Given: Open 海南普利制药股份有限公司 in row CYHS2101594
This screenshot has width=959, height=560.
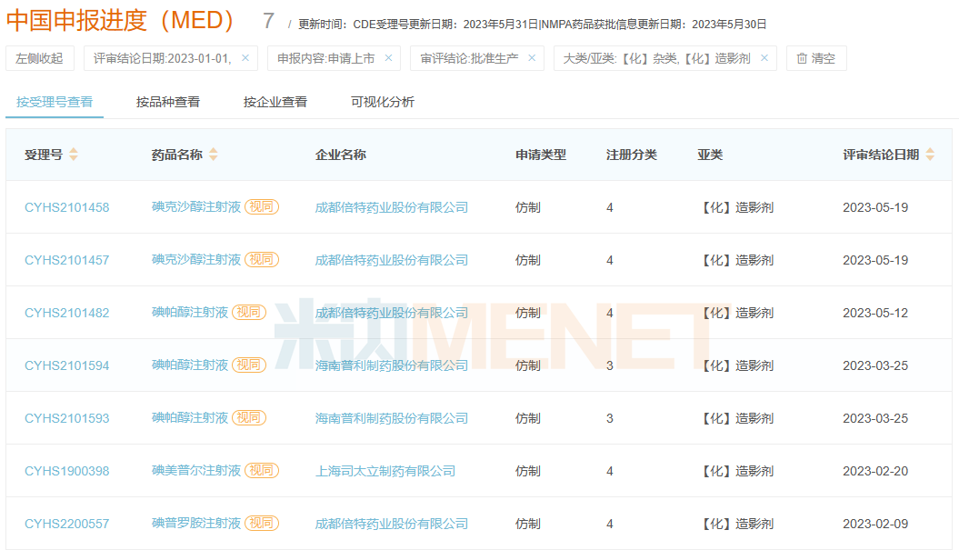Looking at the screenshot, I should coord(392,365).
